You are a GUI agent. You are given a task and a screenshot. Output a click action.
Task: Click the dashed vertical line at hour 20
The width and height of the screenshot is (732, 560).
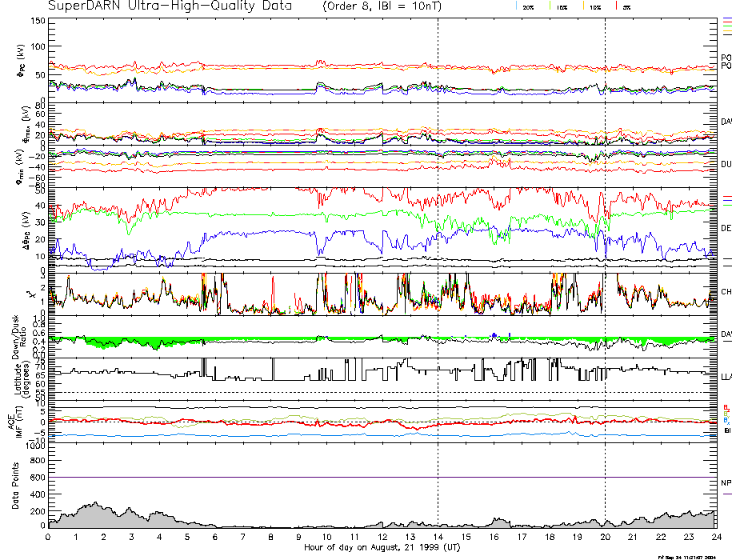click(x=605, y=240)
